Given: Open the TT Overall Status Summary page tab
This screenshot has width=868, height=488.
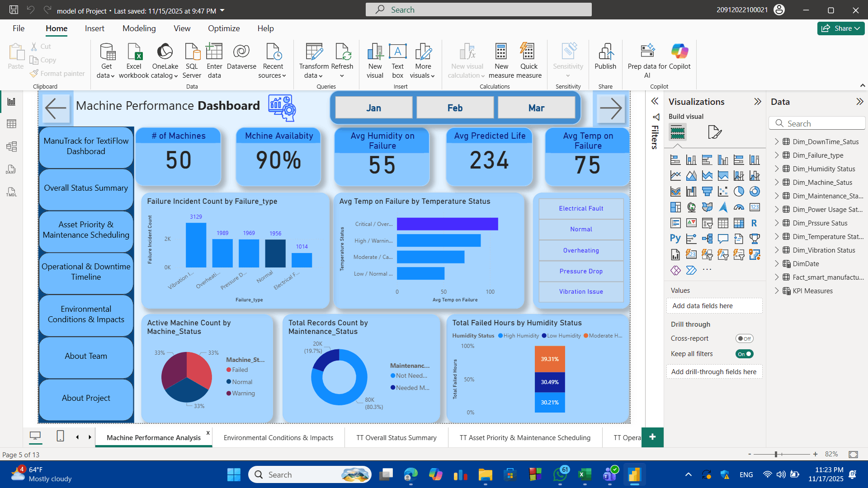Looking at the screenshot, I should pos(396,437).
